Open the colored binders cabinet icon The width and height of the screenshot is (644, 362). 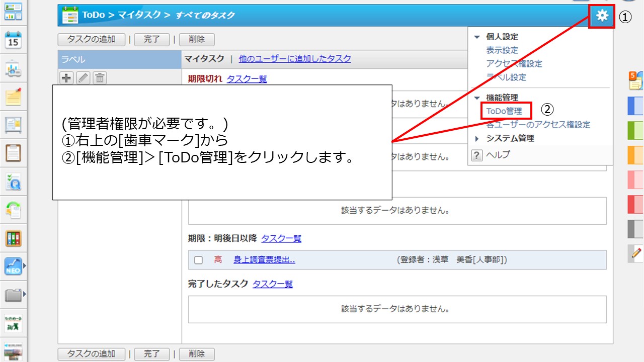tap(13, 238)
